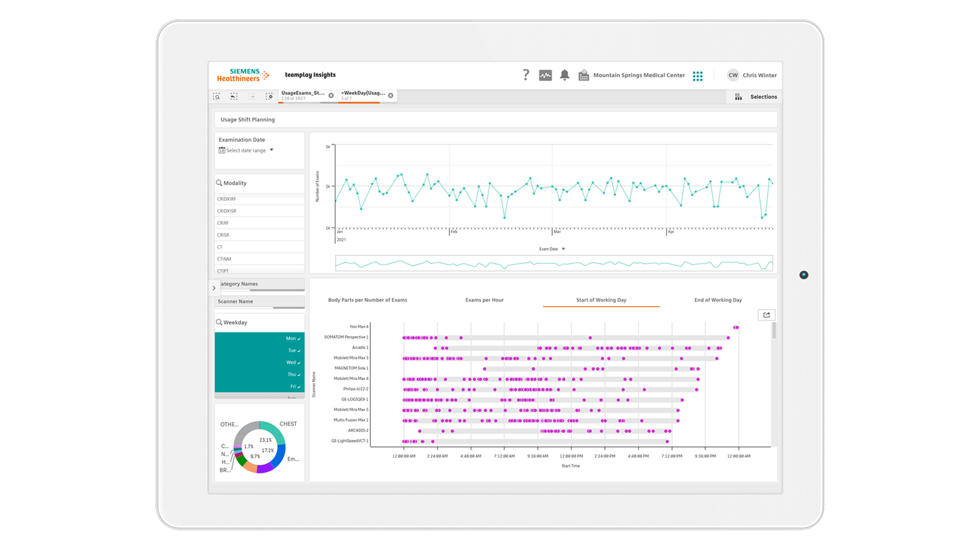Image resolution: width=980 pixels, height=552 pixels.
Task: Click Ysio Max-4 scanner label
Action: pyautogui.click(x=359, y=326)
